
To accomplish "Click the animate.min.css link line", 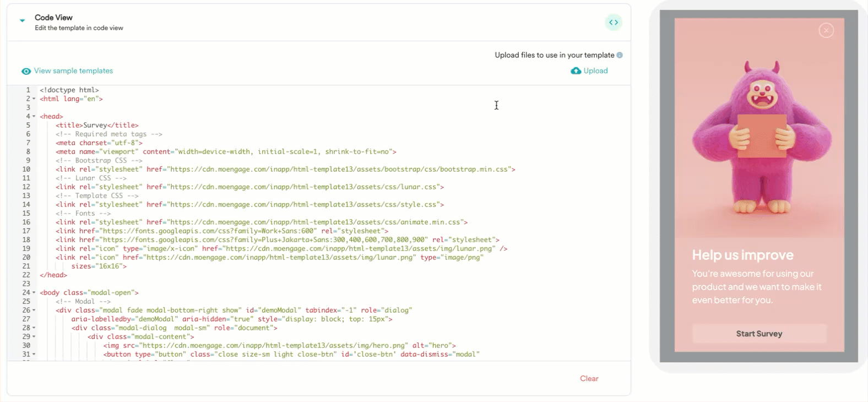I will pos(262,222).
